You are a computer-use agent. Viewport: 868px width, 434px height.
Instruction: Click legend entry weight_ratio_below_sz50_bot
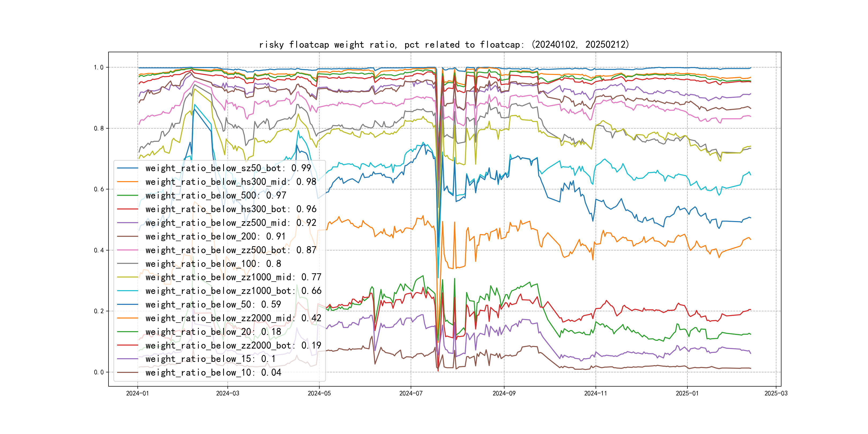tap(228, 168)
